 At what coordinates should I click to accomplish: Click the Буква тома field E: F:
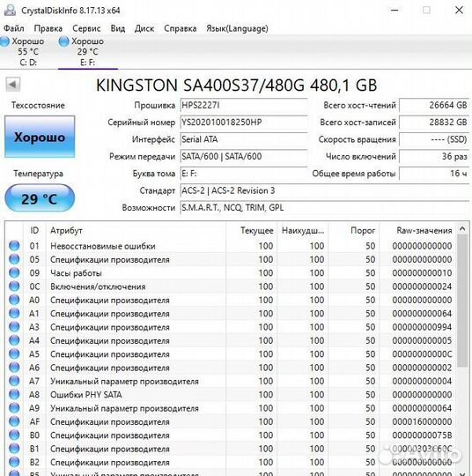[x=244, y=174]
